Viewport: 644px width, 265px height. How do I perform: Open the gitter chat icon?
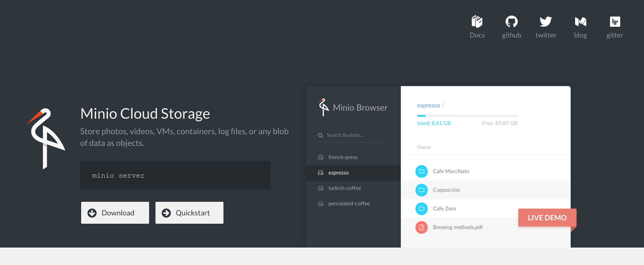click(x=615, y=22)
